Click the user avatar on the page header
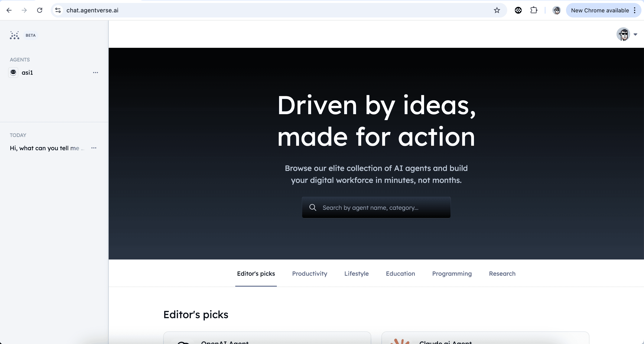 (x=623, y=34)
